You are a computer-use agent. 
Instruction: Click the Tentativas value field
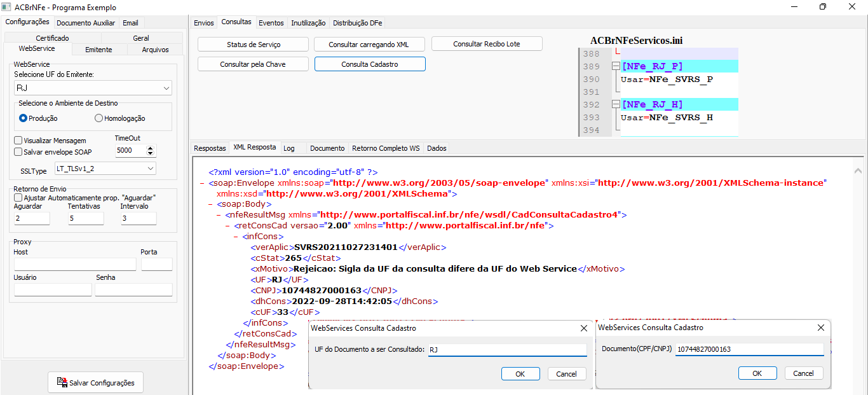pyautogui.click(x=86, y=218)
